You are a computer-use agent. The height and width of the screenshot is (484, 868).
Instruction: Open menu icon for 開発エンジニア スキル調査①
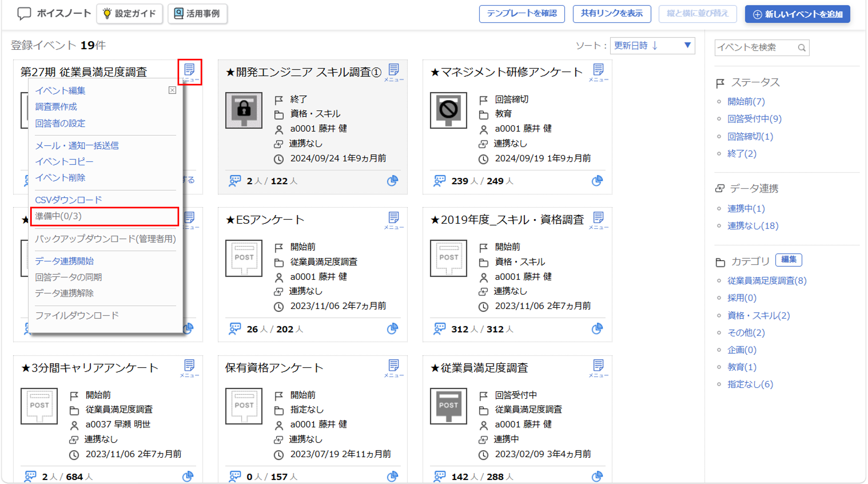click(394, 72)
